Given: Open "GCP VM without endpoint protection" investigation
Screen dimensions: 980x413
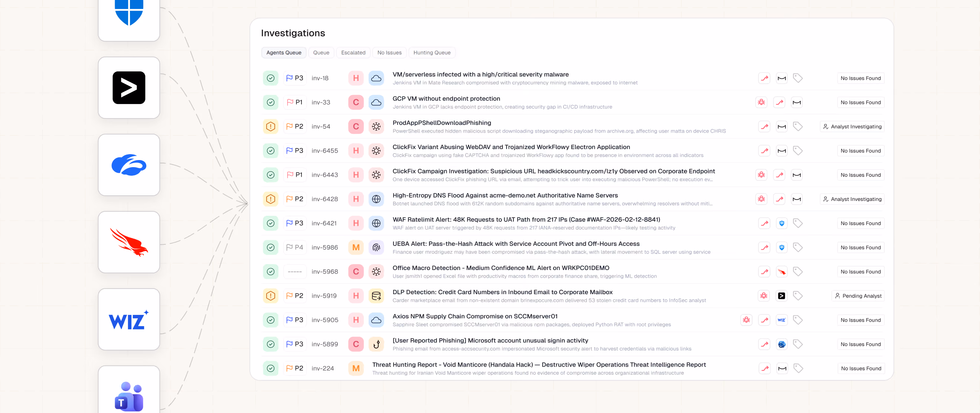Looking at the screenshot, I should (x=446, y=98).
